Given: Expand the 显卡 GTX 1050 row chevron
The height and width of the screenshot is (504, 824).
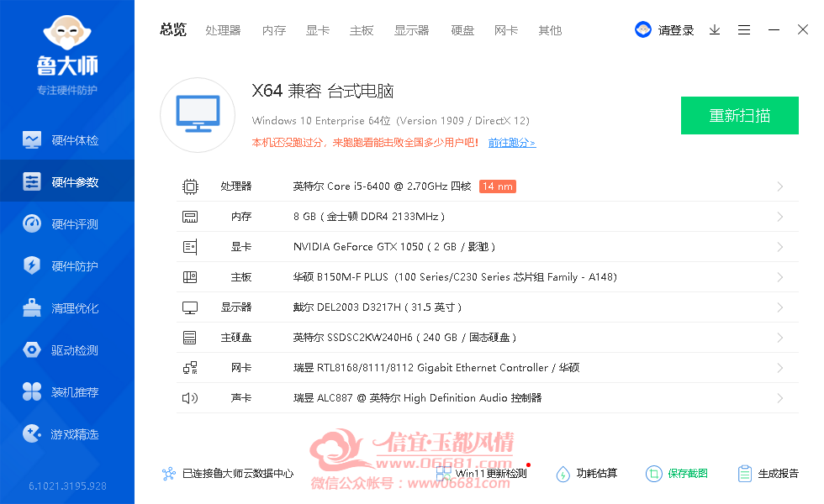Looking at the screenshot, I should click(x=780, y=247).
